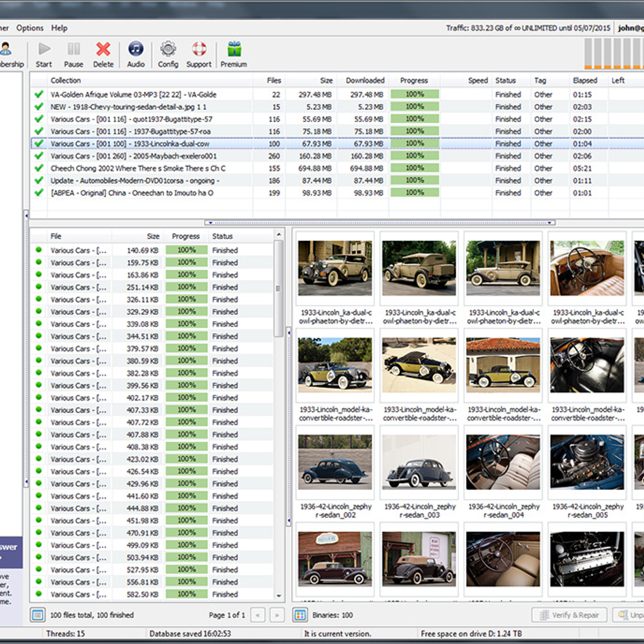
Task: Sort by Speed column header
Action: (466, 80)
